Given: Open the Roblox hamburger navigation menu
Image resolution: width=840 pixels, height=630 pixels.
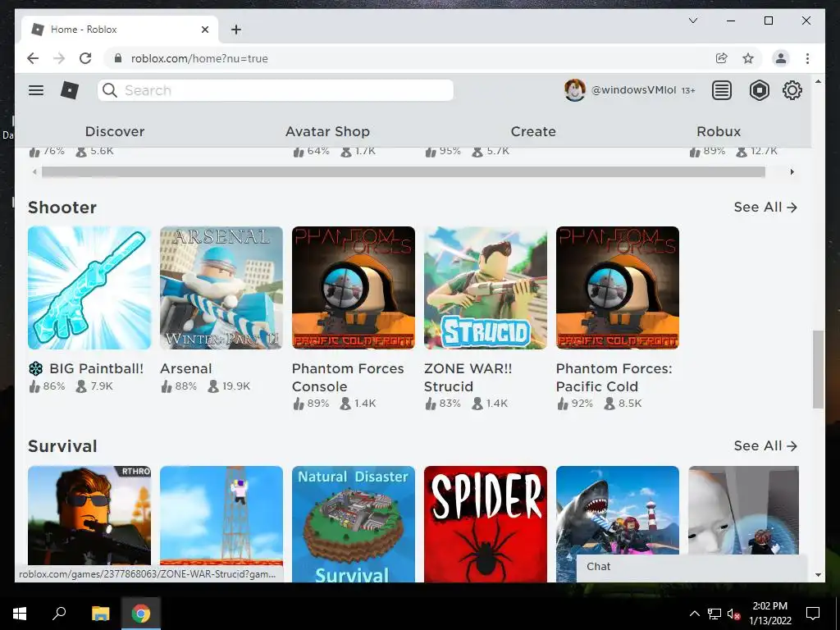Looking at the screenshot, I should pyautogui.click(x=36, y=90).
